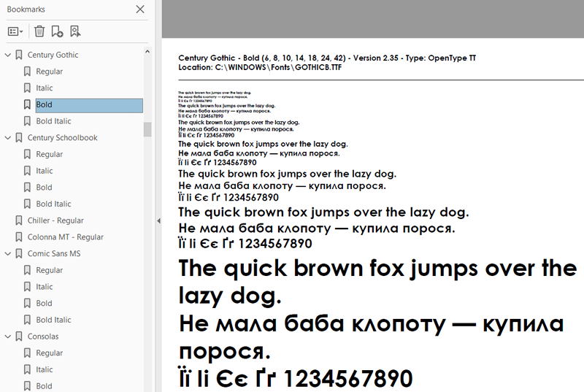Select Bold under Comic Sans MS
This screenshot has height=392, width=584.
pos(44,304)
